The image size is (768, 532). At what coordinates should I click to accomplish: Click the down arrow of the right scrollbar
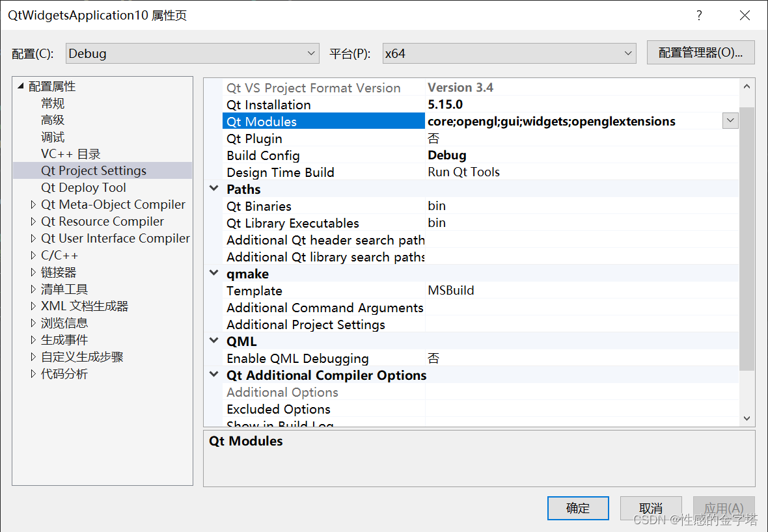coord(747,418)
